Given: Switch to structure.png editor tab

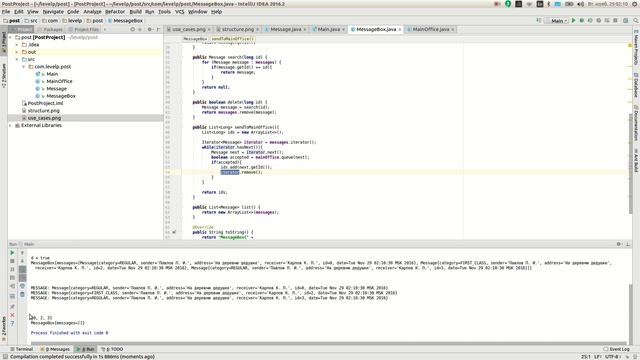Looking at the screenshot, I should tap(238, 29).
